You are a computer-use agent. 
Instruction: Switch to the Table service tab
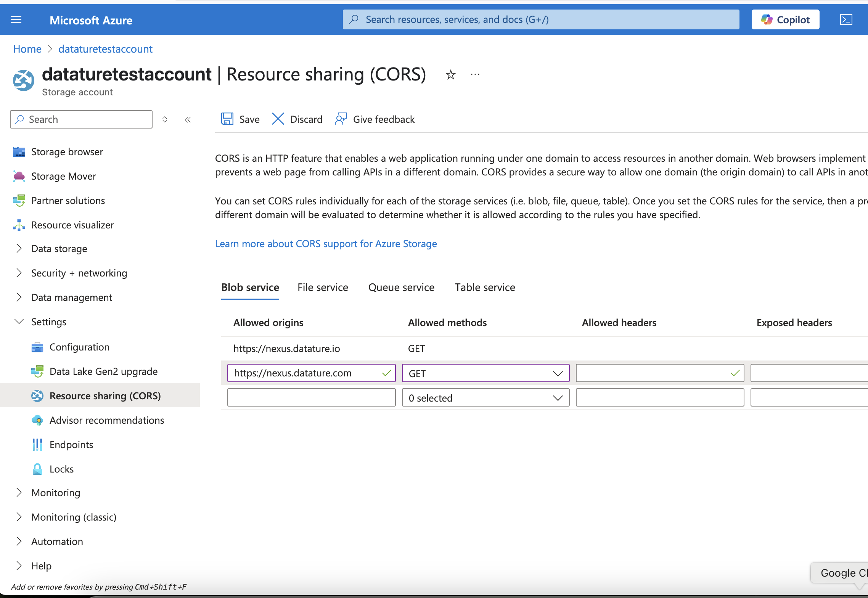485,288
